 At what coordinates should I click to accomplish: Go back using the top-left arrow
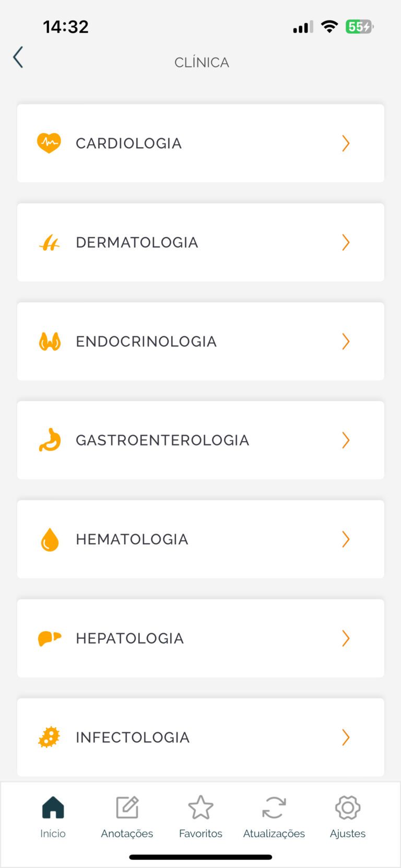(18, 57)
